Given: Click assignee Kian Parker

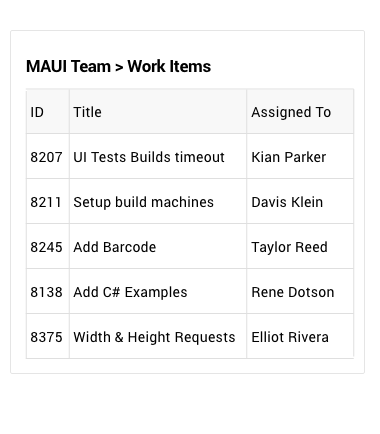Looking at the screenshot, I should pyautogui.click(x=289, y=157).
